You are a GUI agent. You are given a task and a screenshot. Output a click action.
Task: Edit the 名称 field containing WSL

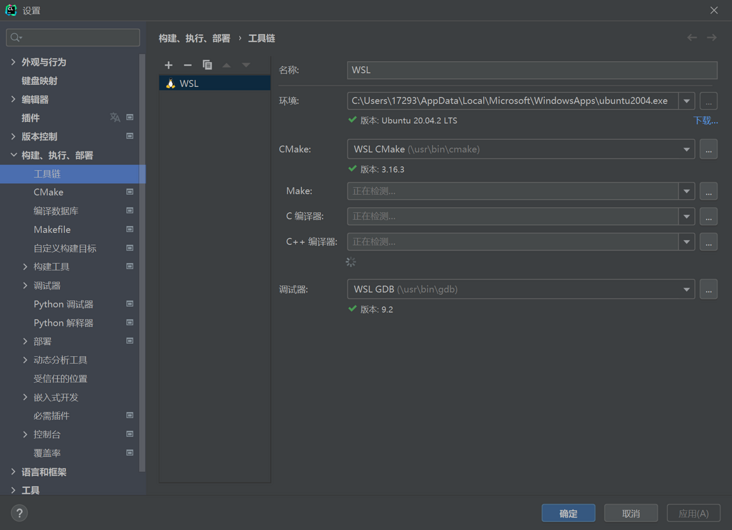coord(532,70)
